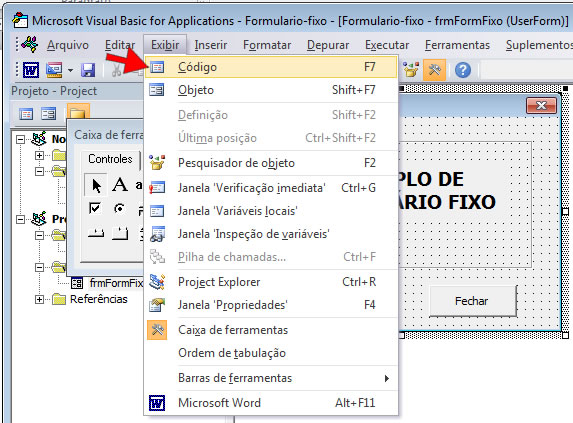Image resolution: width=573 pixels, height=423 pixels.
Task: Select the Referências tree item
Action: pos(99,299)
